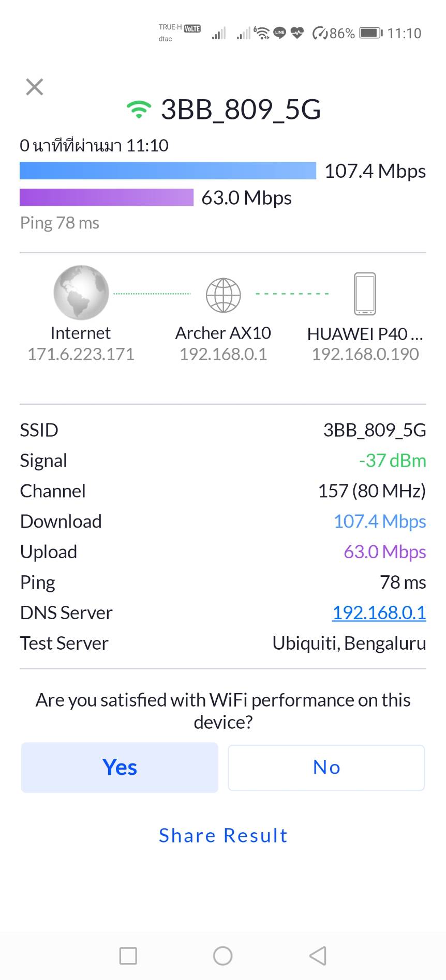Tap the Signal -37 dBm value
This screenshot has width=446, height=980.
point(392,461)
